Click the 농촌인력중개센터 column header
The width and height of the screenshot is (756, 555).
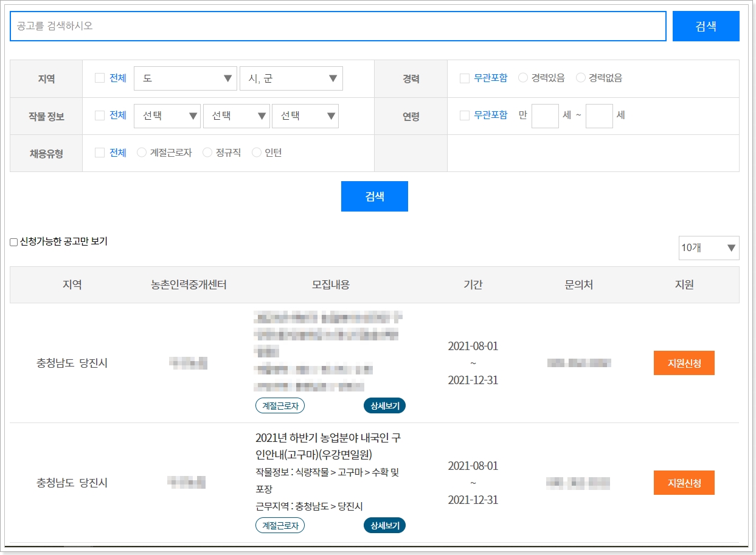(x=189, y=284)
